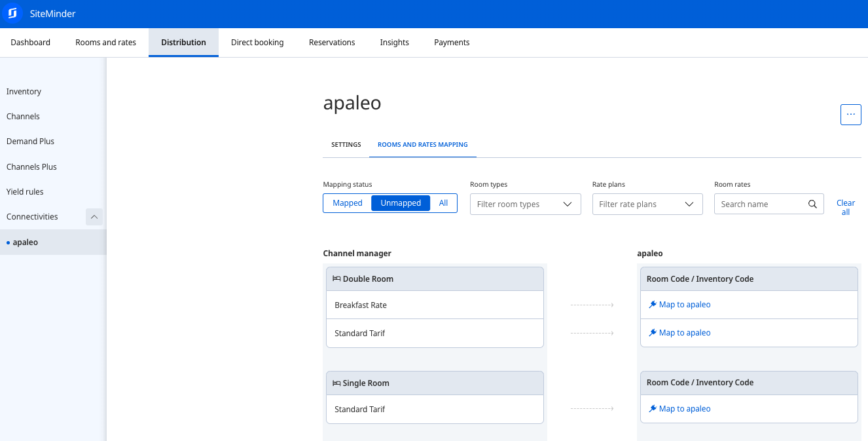Click Clear all filters link

pos(846,208)
